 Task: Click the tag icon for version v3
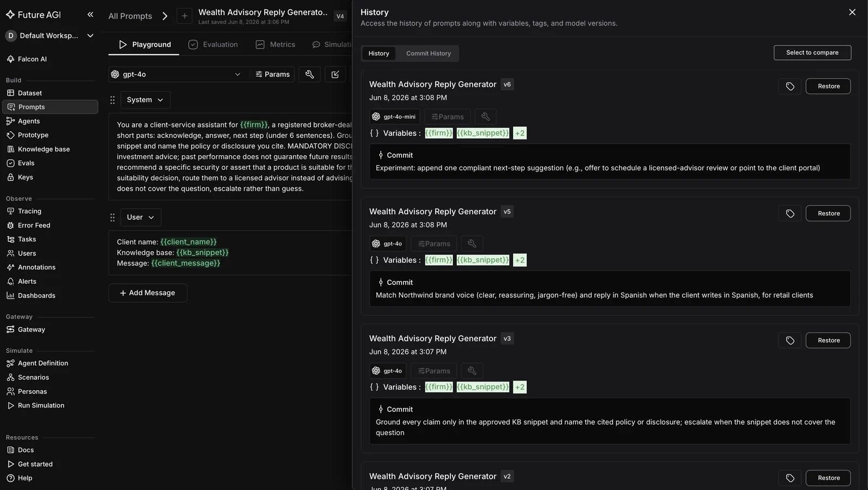(x=790, y=340)
